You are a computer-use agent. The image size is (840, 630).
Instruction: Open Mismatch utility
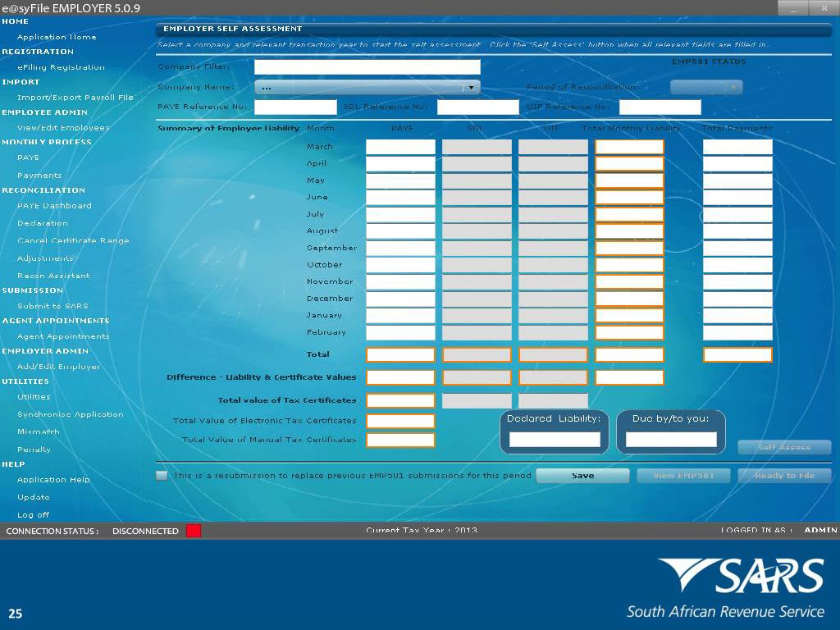click(x=38, y=431)
